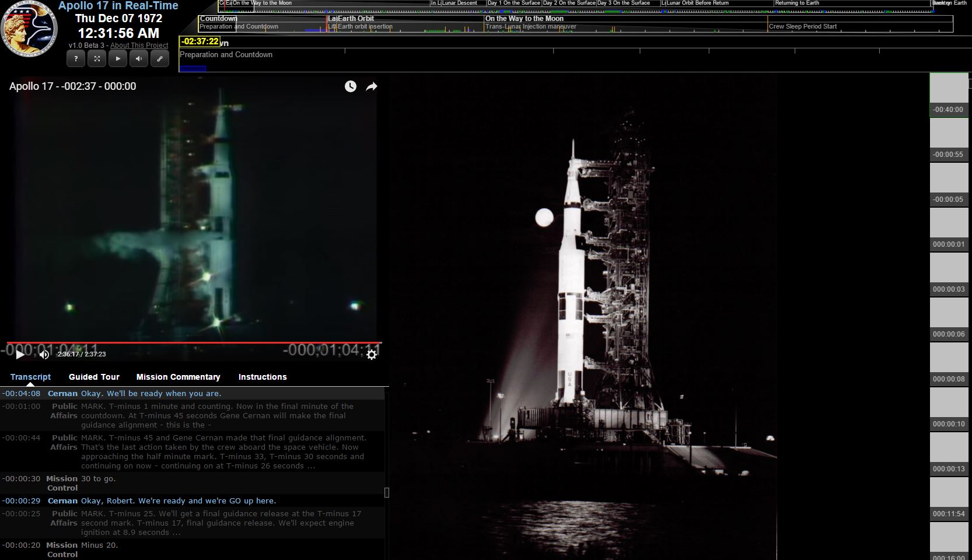972x560 pixels.
Task: Select photo thumbnail labeled 000:00:06
Action: [949, 319]
